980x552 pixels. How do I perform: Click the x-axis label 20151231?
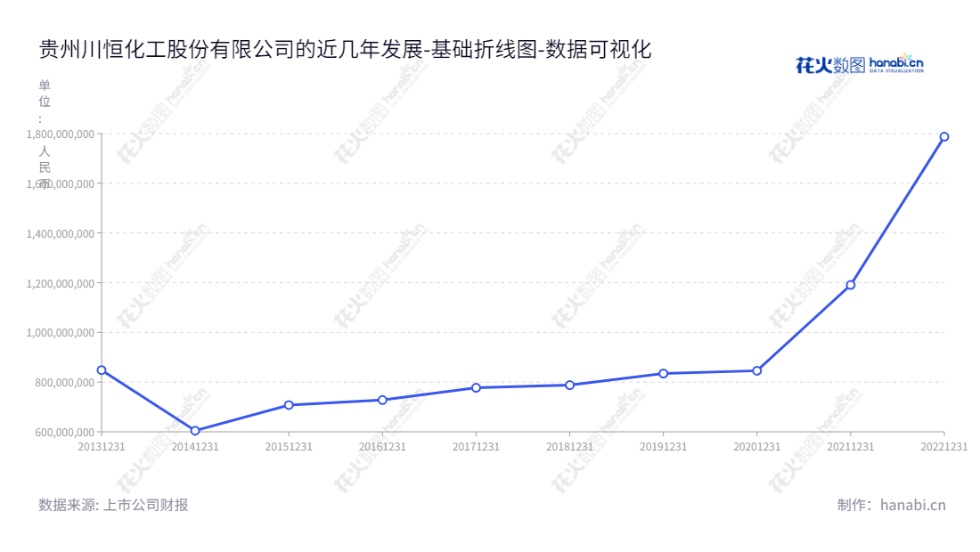point(289,446)
